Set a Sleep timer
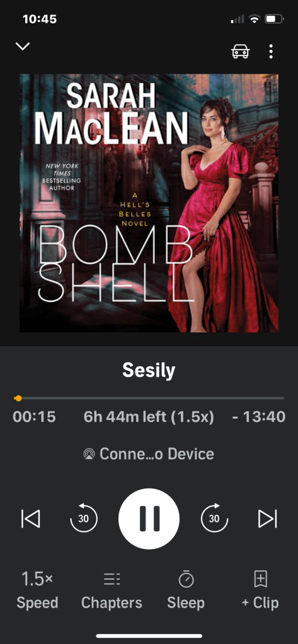This screenshot has width=298, height=644. [x=186, y=590]
